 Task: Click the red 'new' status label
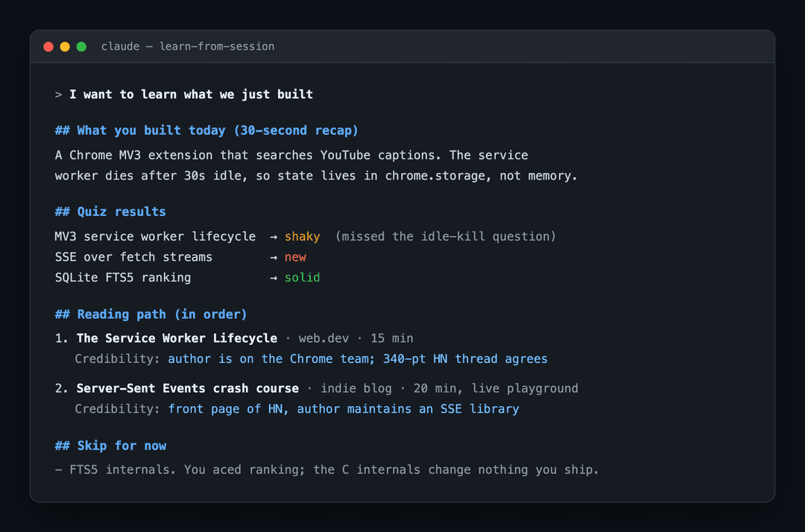(x=295, y=257)
